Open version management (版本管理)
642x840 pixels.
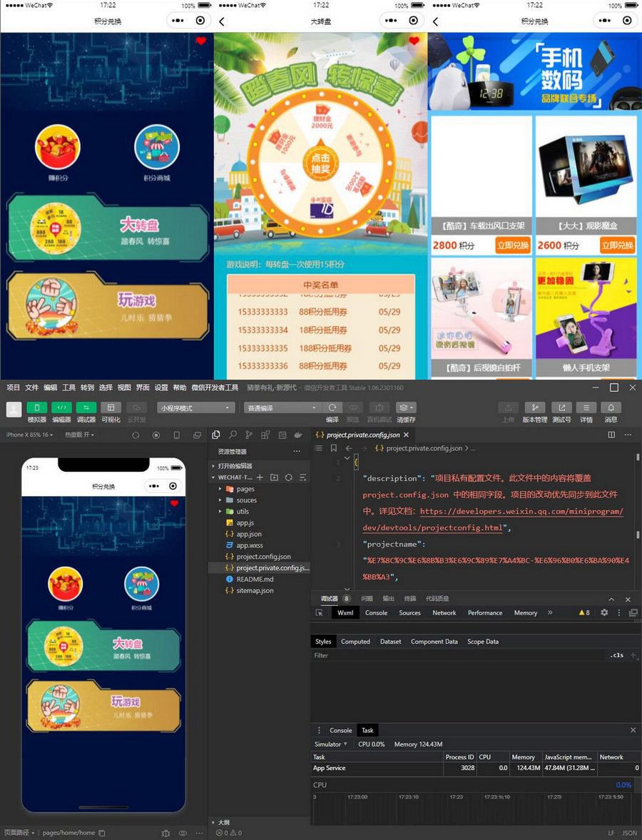click(x=534, y=408)
